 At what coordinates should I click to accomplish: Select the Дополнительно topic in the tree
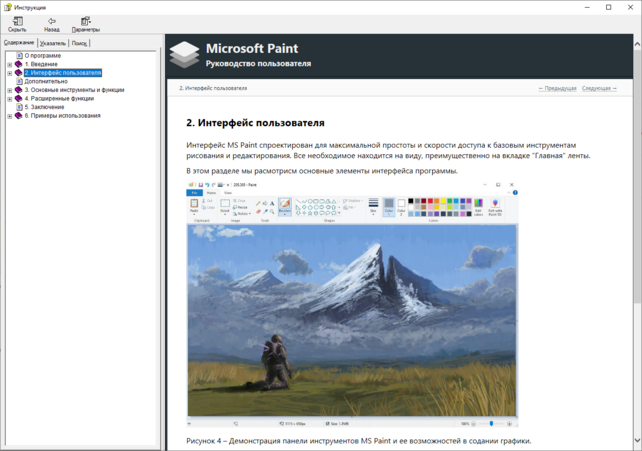46,81
